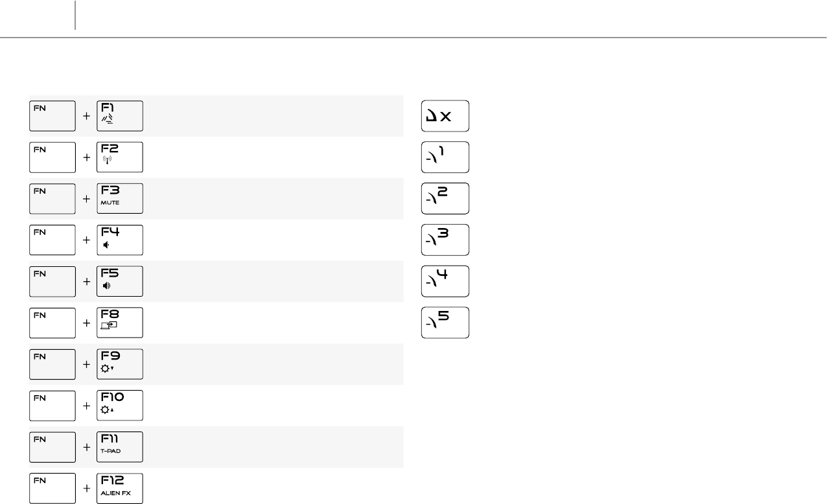Click the macro key labeled X
827x504 pixels.
(x=445, y=116)
